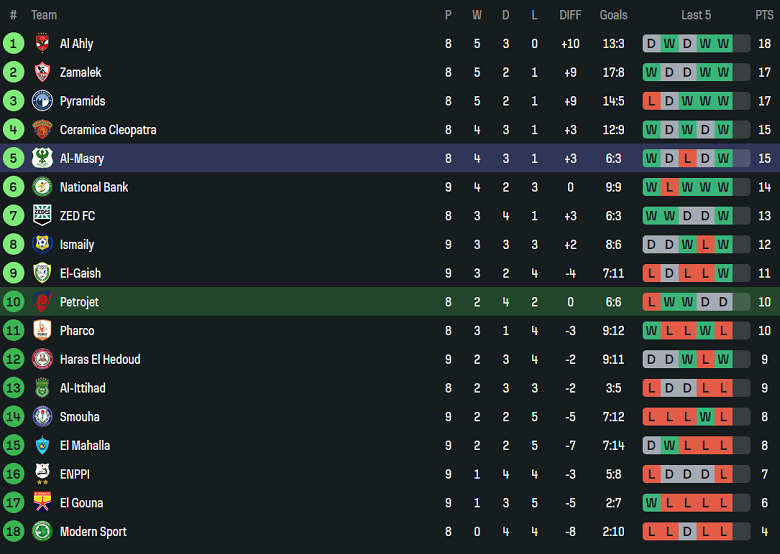Click Petrojet's first loss result badge
Viewport: 780px width, 554px height.
tap(651, 302)
